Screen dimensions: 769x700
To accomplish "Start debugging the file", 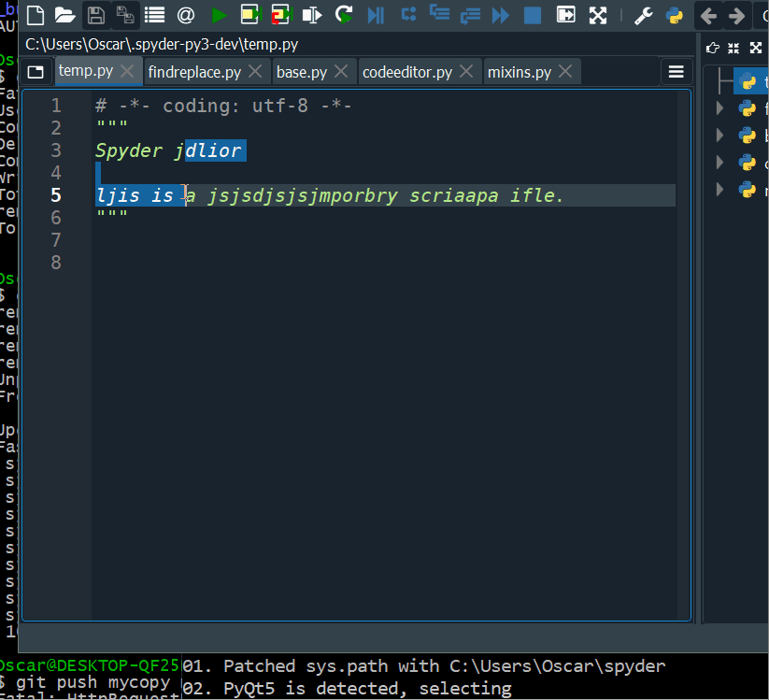I will 376,15.
